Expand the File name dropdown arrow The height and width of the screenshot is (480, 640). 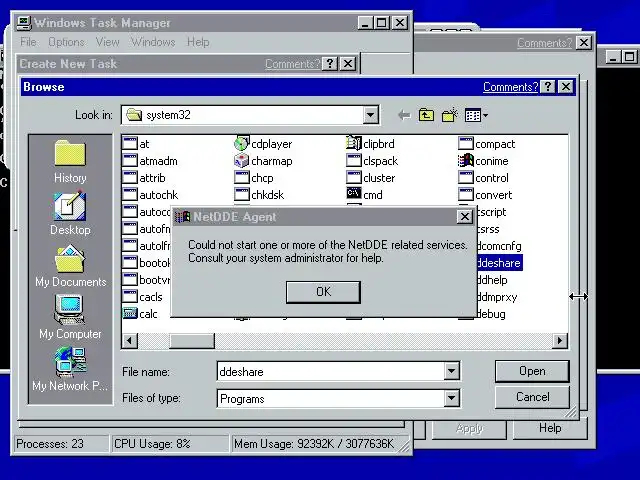point(451,371)
